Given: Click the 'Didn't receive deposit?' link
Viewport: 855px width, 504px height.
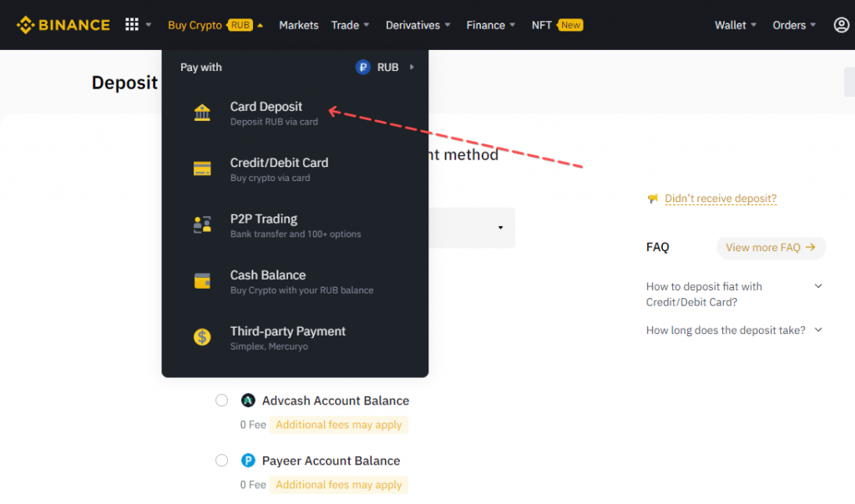Looking at the screenshot, I should click(721, 199).
